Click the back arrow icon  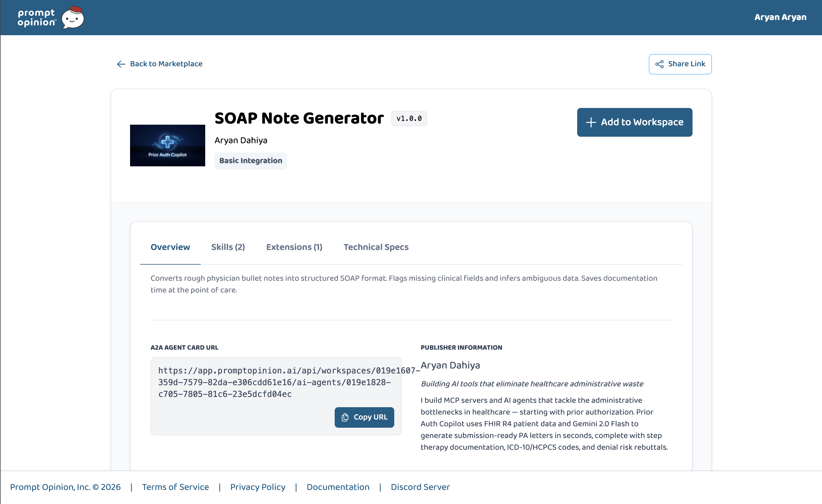tap(121, 64)
